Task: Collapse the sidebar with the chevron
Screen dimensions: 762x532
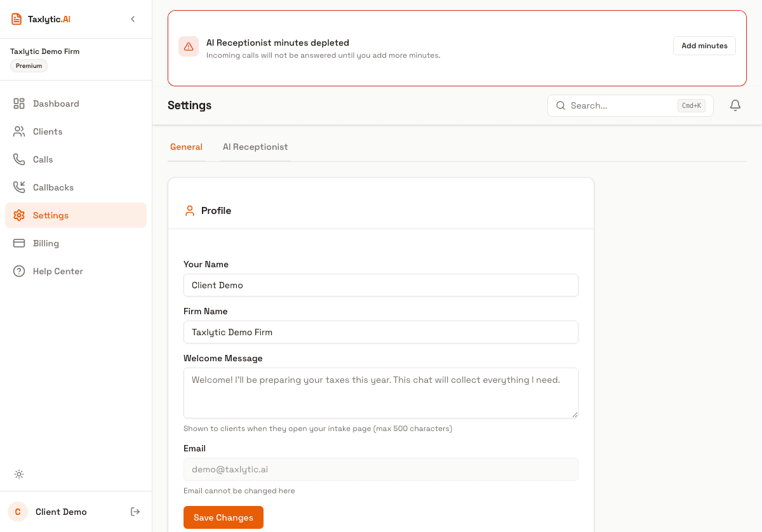Action: 133,19
